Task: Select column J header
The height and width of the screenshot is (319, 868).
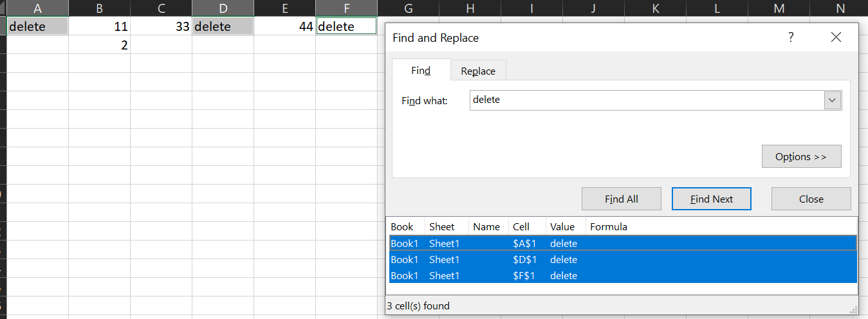Action: click(593, 8)
